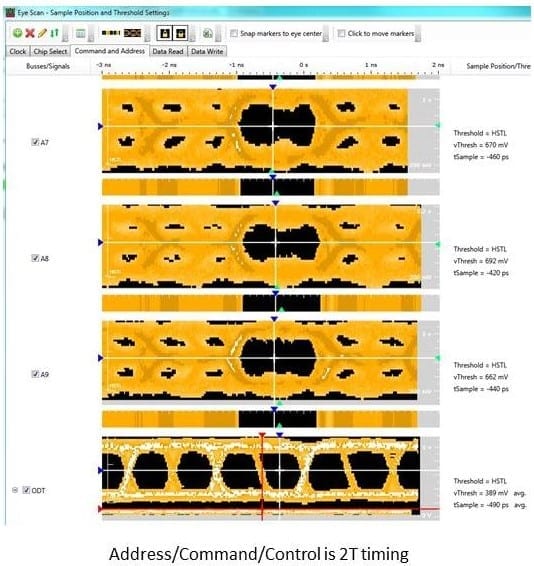Select the full eye diagram view mode icon
The width and height of the screenshot is (534, 566).
coord(133,33)
